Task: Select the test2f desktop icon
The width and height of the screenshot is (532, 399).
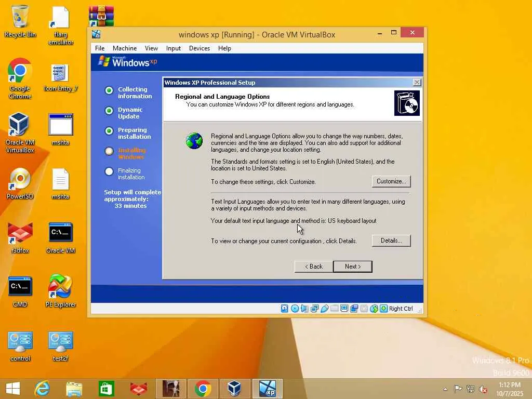Action: pyautogui.click(x=60, y=346)
